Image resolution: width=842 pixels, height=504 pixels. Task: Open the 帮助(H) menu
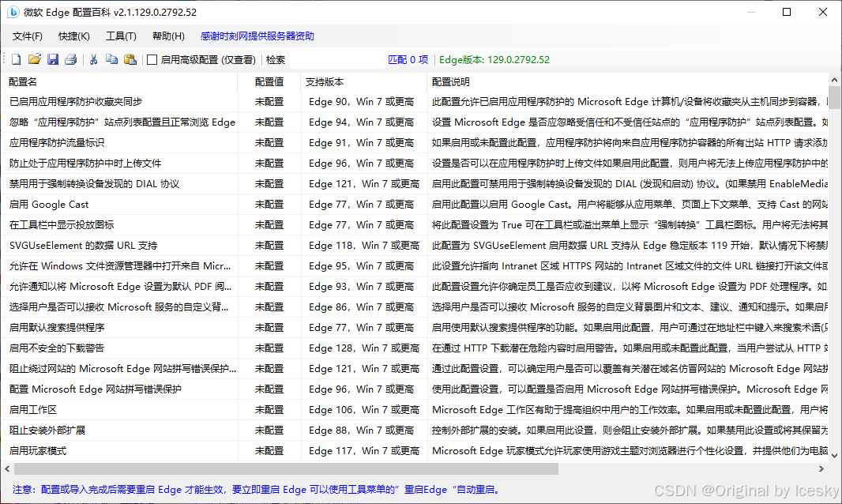168,36
